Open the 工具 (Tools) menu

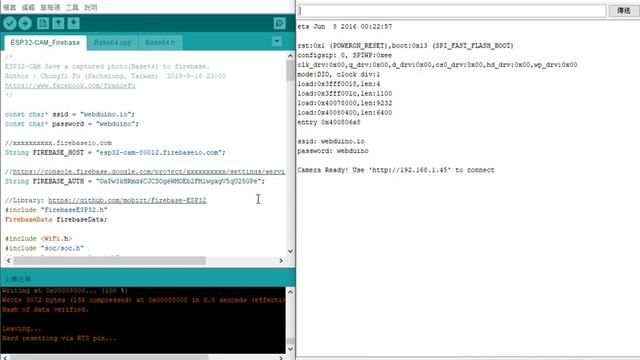(x=72, y=7)
